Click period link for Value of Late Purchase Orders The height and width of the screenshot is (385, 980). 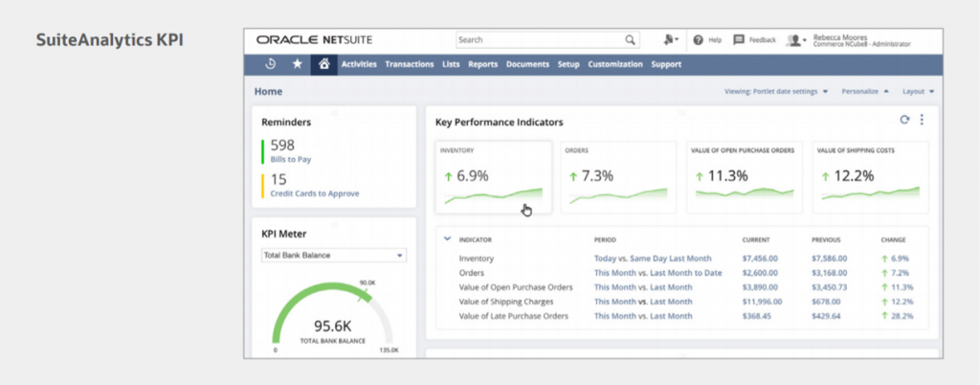(x=643, y=316)
